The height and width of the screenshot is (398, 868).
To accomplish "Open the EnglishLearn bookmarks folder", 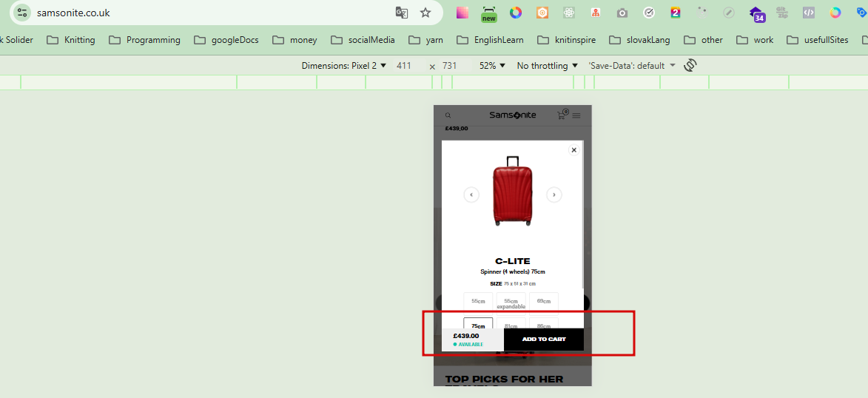I will 490,40.
